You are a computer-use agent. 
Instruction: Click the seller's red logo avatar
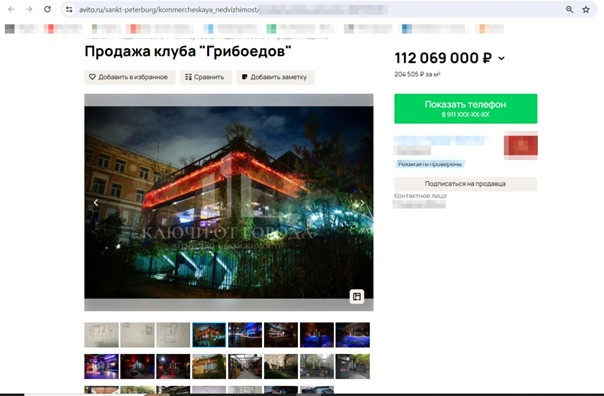click(x=521, y=145)
